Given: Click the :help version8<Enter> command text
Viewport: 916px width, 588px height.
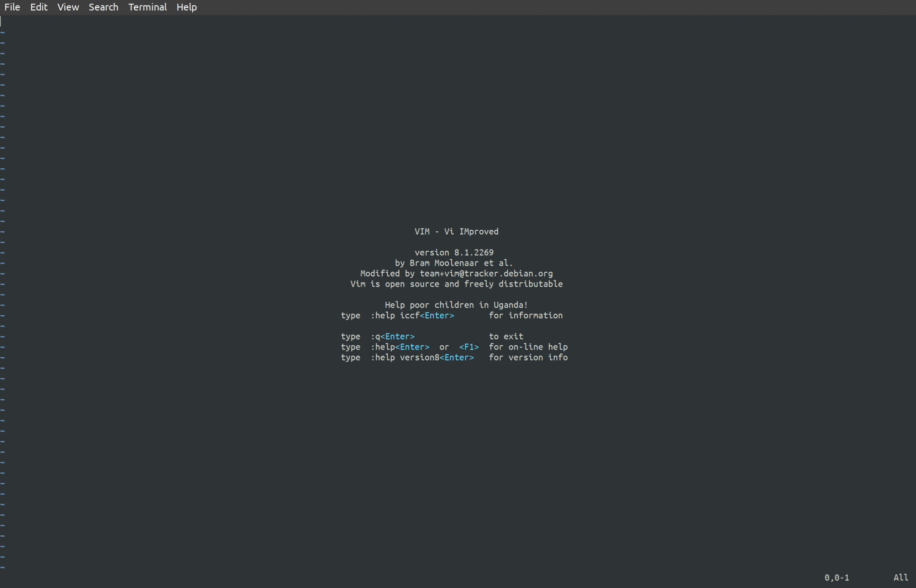Looking at the screenshot, I should tap(423, 357).
